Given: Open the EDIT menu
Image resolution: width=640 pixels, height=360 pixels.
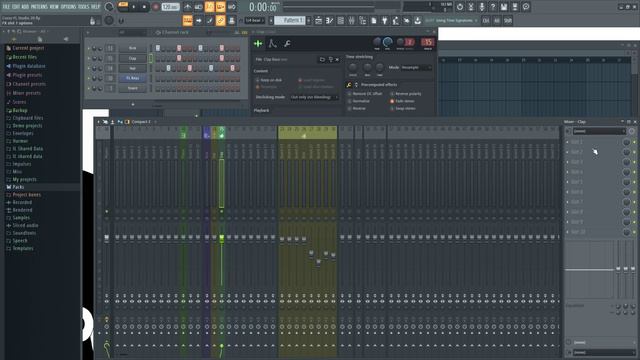Looking at the screenshot, I should pyautogui.click(x=16, y=7).
